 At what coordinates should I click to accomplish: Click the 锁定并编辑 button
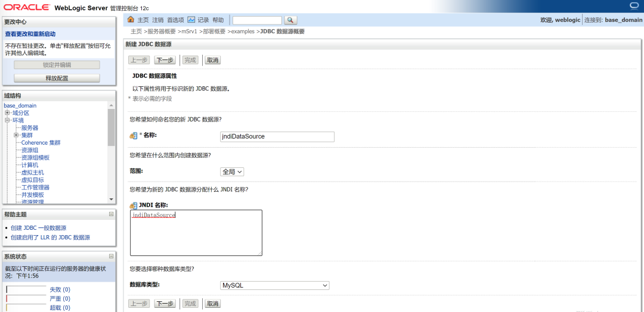tap(57, 65)
